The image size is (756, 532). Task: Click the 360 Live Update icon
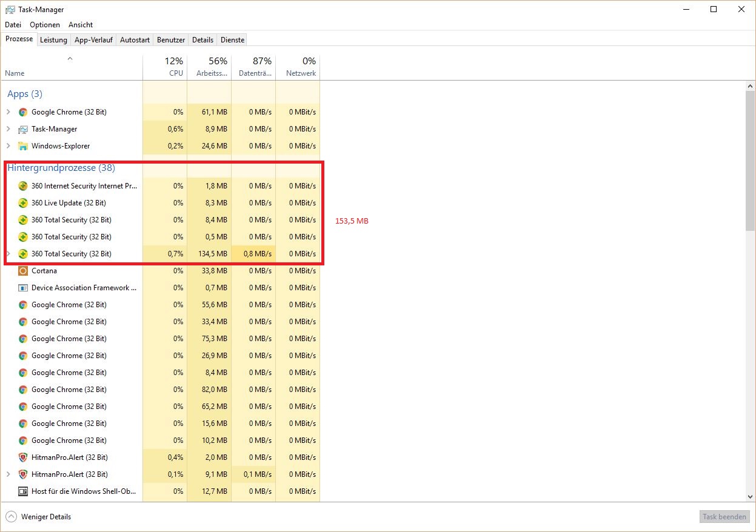pyautogui.click(x=23, y=203)
